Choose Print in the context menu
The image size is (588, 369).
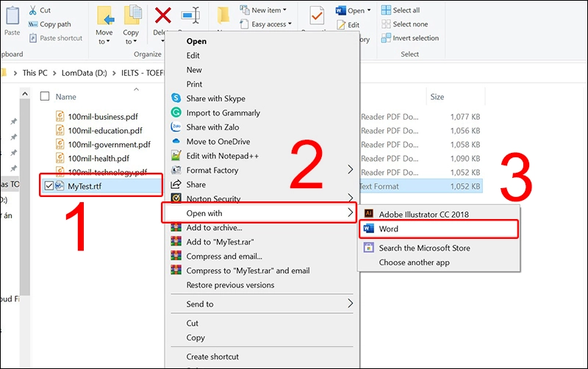click(x=194, y=84)
